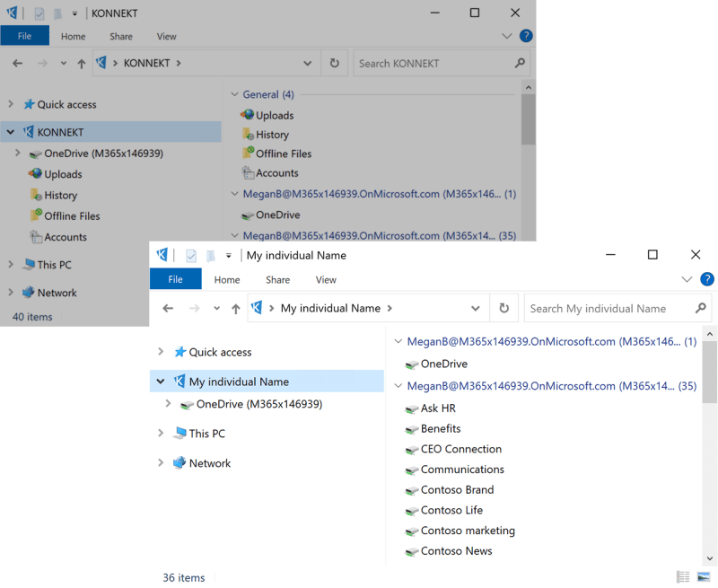Open address bar history dropdown in KONNEKT window
The image size is (718, 588).
(x=307, y=63)
